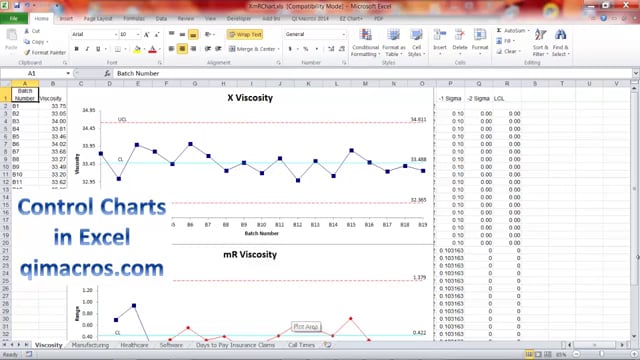Toggle Top Align
This screenshot has height=360, width=640.
point(171,35)
